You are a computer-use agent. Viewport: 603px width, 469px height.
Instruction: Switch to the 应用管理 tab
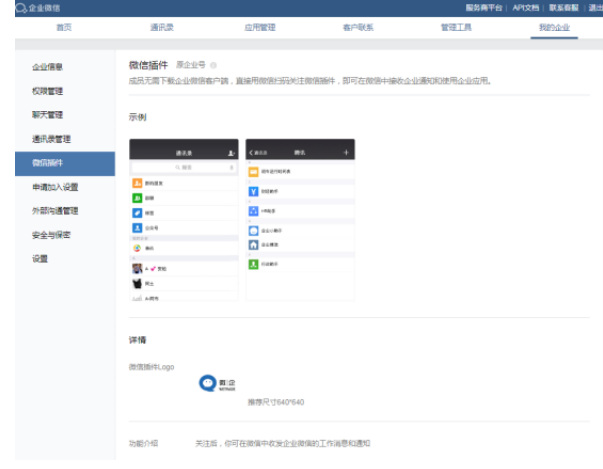[260, 27]
